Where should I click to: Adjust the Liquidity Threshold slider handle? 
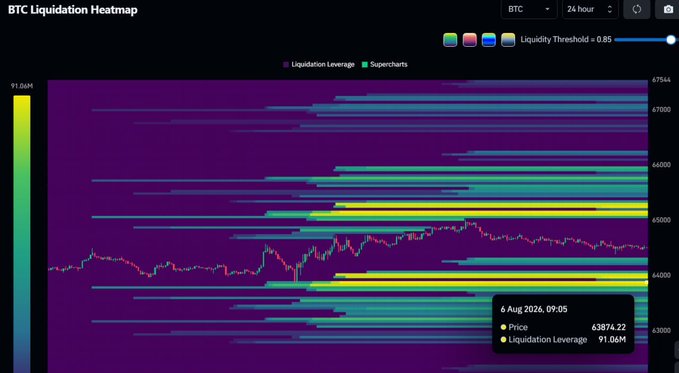pos(671,40)
